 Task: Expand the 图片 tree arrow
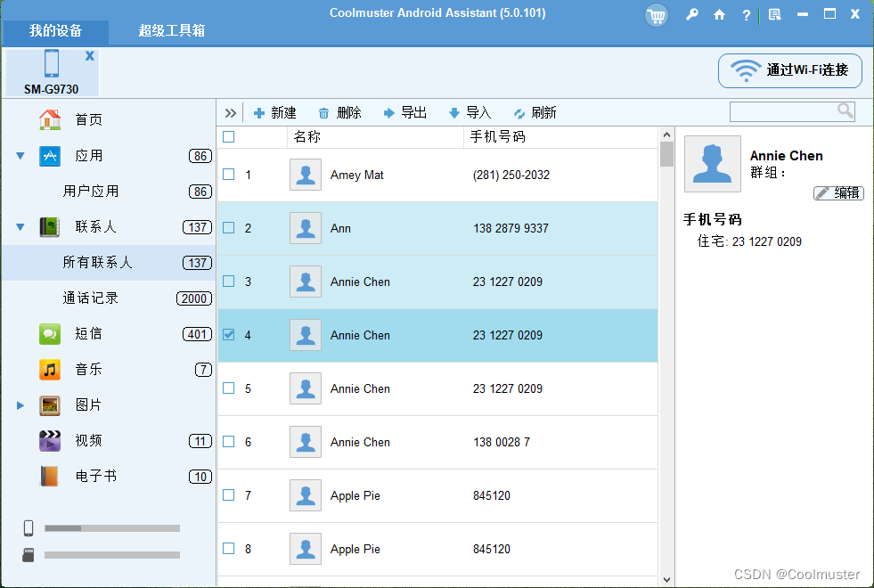click(x=20, y=405)
